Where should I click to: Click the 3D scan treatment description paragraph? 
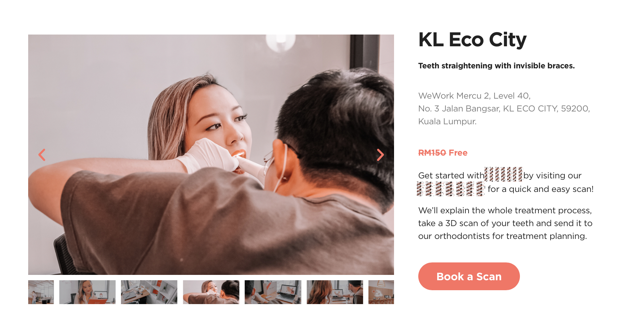coord(505,223)
